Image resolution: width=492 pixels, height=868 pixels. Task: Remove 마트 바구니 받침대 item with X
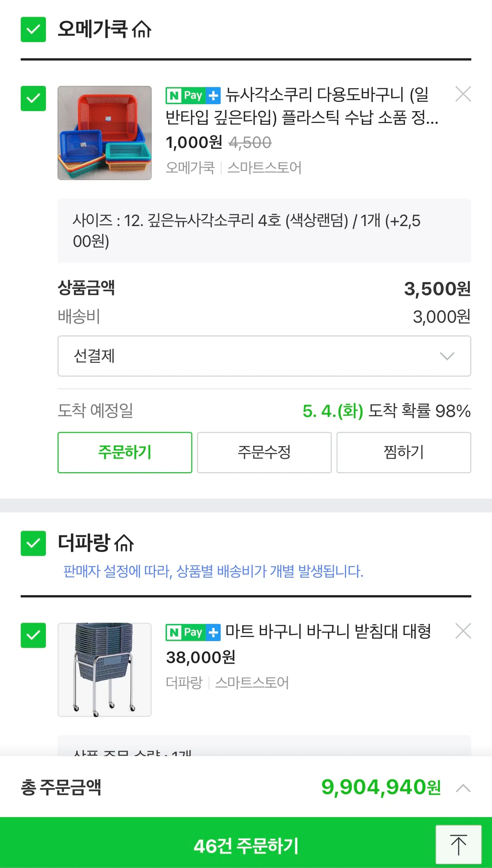463,631
